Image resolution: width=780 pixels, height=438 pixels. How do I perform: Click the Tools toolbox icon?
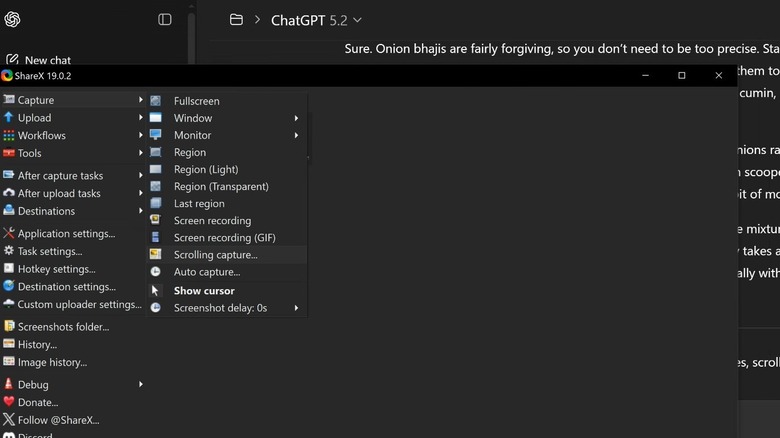tap(9, 153)
